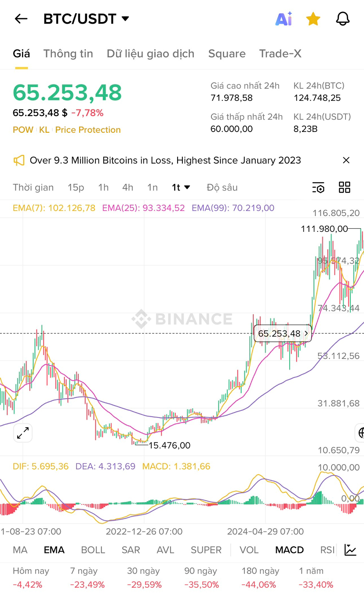Select the 1n timeframe
The height and width of the screenshot is (593, 364).
pyautogui.click(x=153, y=187)
